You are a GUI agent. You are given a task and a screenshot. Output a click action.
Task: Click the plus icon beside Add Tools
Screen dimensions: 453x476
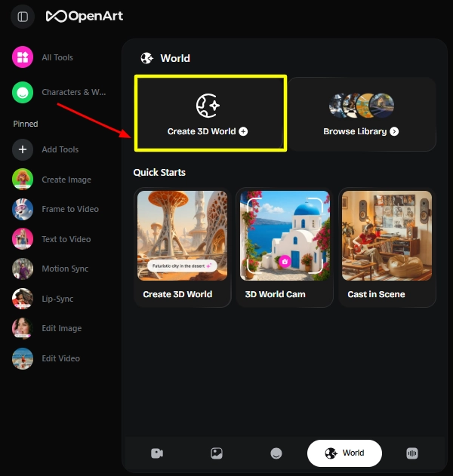23,149
